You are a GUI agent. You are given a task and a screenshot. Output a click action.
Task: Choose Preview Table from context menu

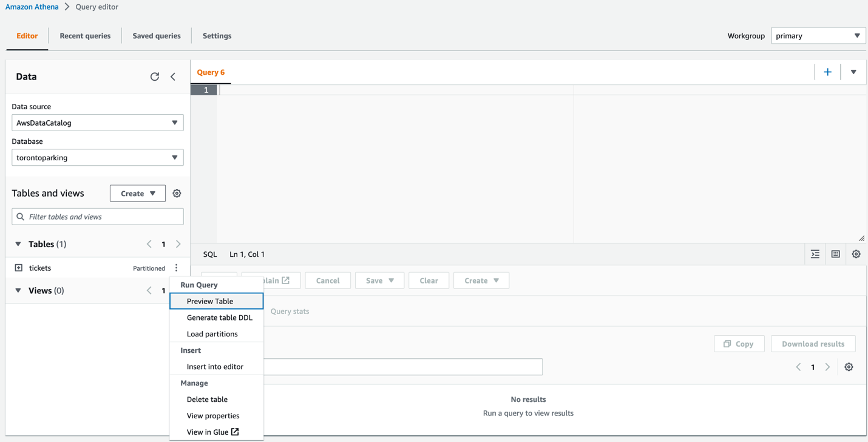pos(217,301)
